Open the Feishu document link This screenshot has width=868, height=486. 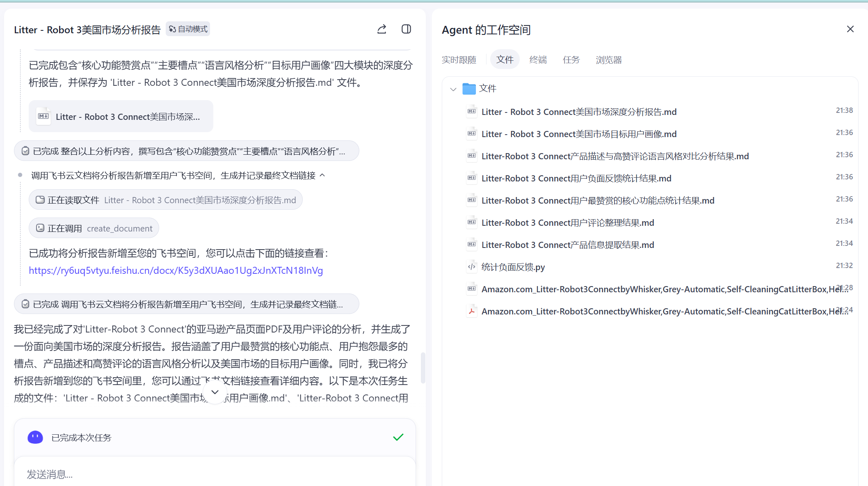(x=176, y=271)
